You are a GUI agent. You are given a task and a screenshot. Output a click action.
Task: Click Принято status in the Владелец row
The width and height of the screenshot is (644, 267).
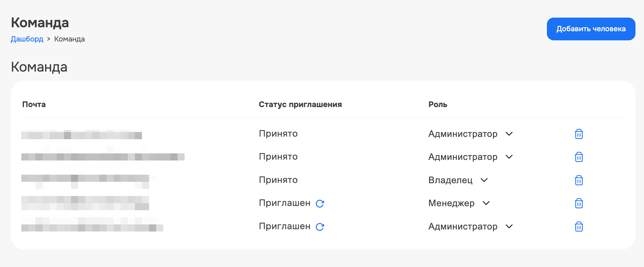[278, 180]
